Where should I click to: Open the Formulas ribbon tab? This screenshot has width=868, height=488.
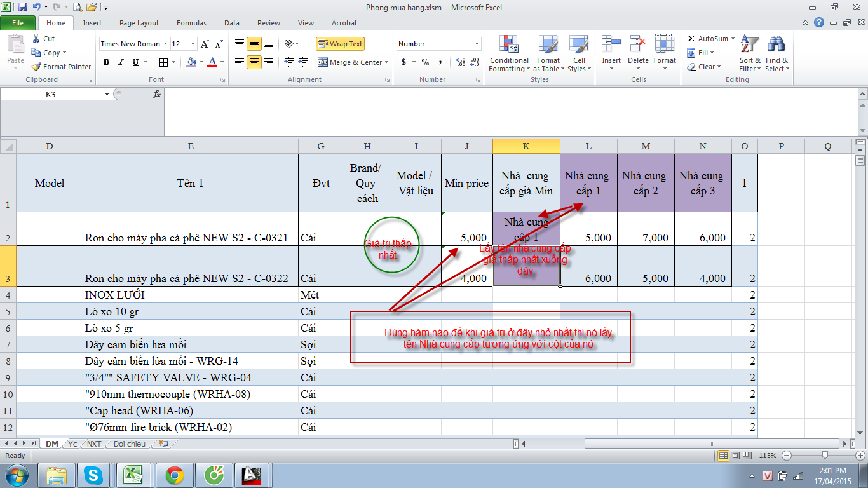pyautogui.click(x=191, y=23)
